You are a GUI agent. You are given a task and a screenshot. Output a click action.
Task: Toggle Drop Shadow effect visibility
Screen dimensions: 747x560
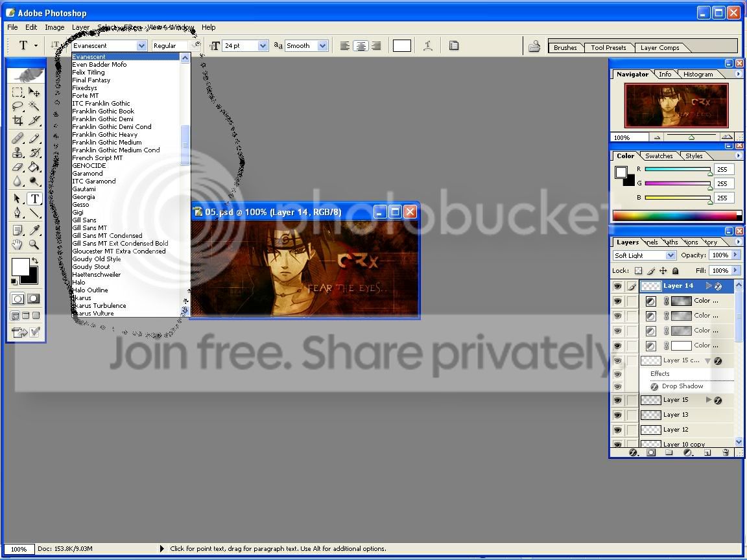coord(617,386)
